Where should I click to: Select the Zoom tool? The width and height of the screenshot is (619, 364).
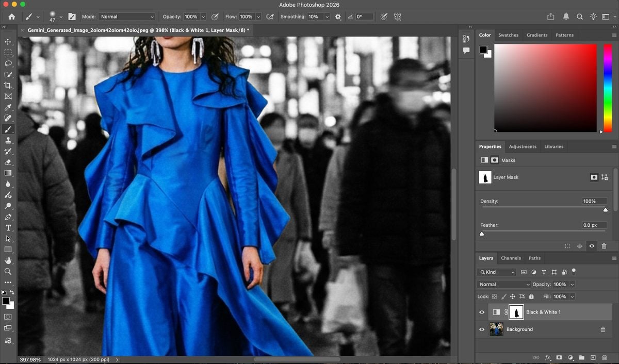pos(8,271)
